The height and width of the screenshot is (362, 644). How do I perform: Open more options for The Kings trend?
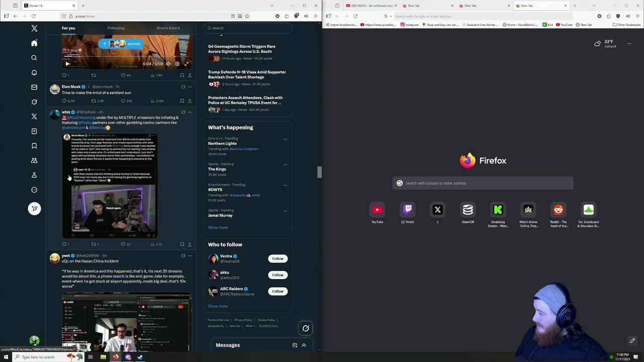click(x=285, y=165)
